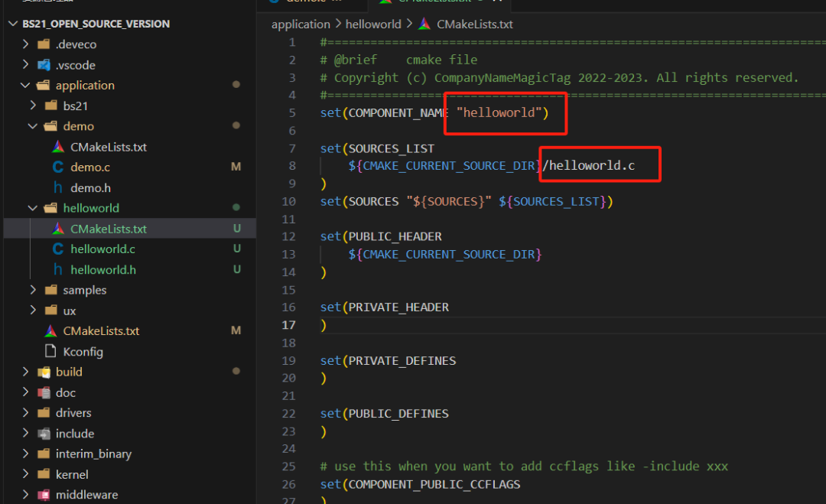Click the C icon beside demo.c
Image resolution: width=826 pixels, height=504 pixels.
[58, 167]
